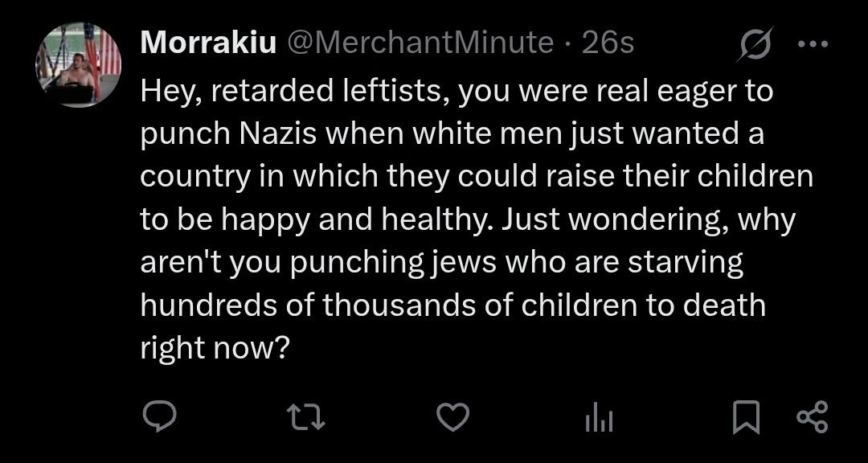Toggle like on Morrakiu's post
Viewport: 868px width, 463px height.
452,416
